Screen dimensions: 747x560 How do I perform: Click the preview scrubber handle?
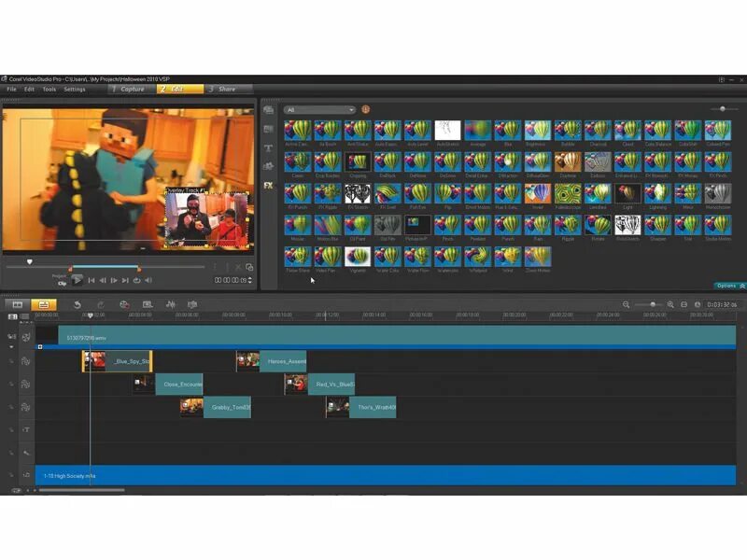(30, 262)
